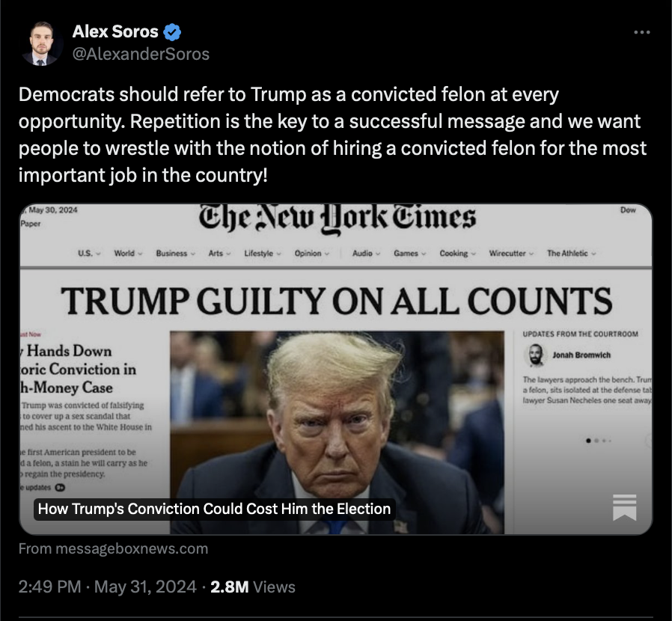Select the first carousel dot indicator
Image resolution: width=672 pixels, height=621 pixels.
click(x=588, y=440)
